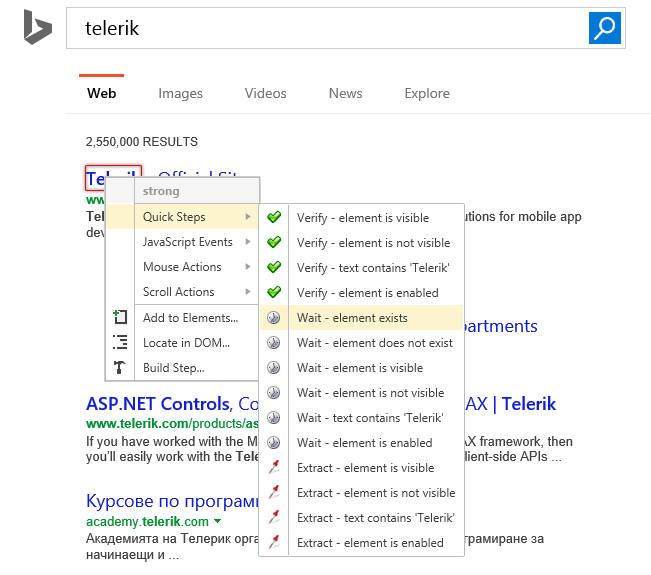Click the clock icon for 'Wait - element is not visible'
The width and height of the screenshot is (651, 575).
273,392
